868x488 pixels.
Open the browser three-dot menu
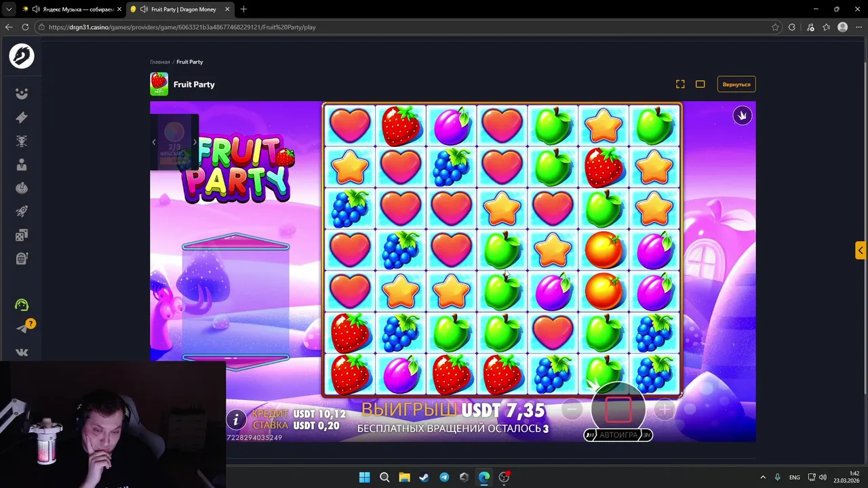[859, 27]
